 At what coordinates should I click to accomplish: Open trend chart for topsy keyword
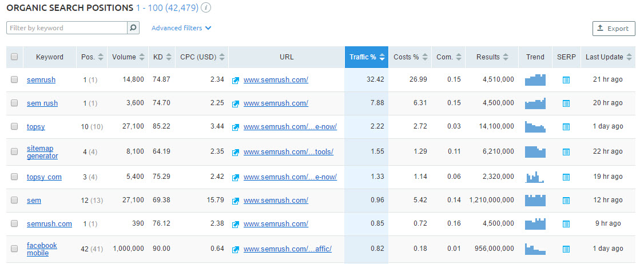tap(535, 126)
